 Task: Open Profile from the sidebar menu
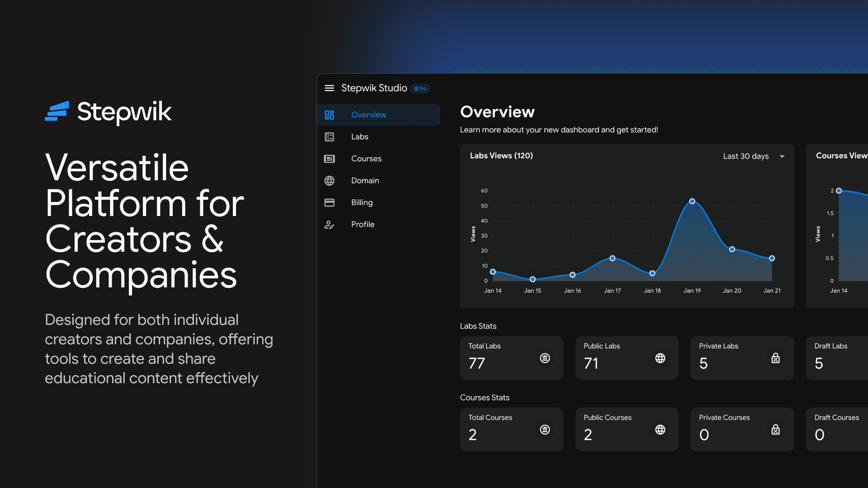pos(378,225)
